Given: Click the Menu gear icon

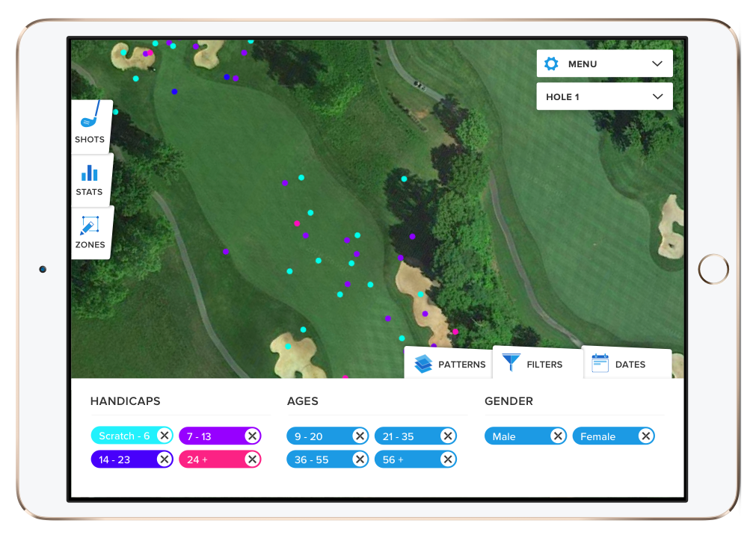Looking at the screenshot, I should (551, 64).
